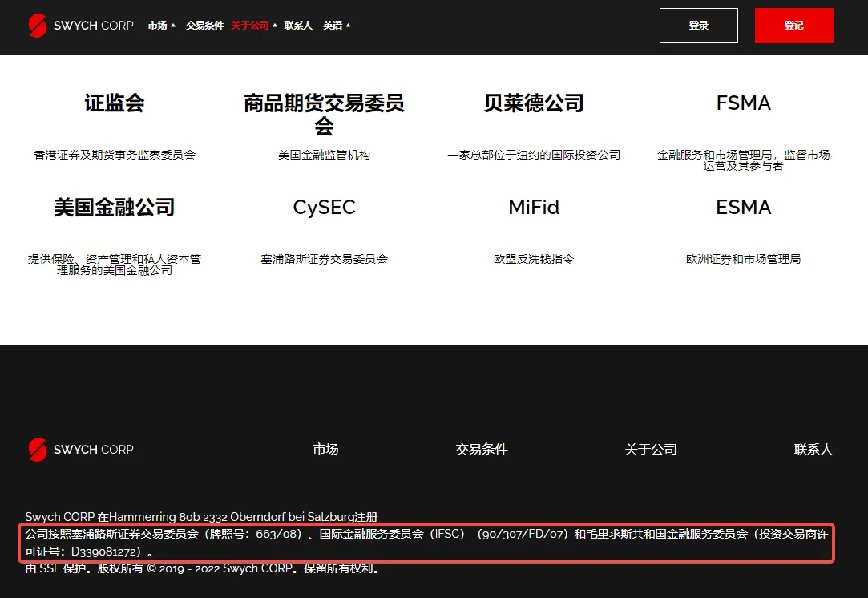Click the Hammerring 80b registration address line

pyautogui.click(x=201, y=516)
